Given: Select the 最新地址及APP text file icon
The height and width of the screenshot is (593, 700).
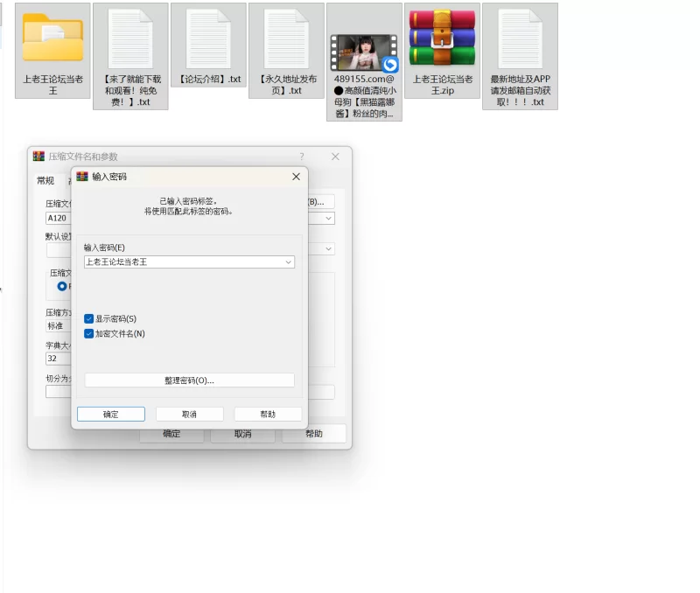Looking at the screenshot, I should point(520,38).
